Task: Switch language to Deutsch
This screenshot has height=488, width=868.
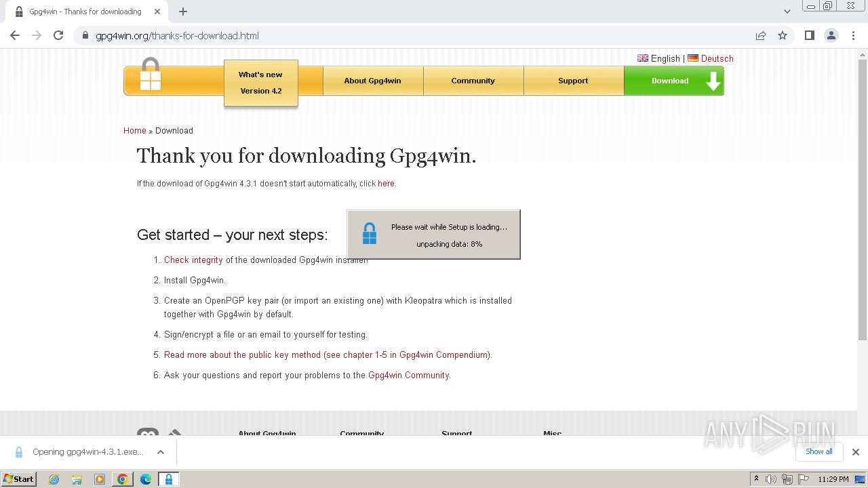Action: [711, 58]
